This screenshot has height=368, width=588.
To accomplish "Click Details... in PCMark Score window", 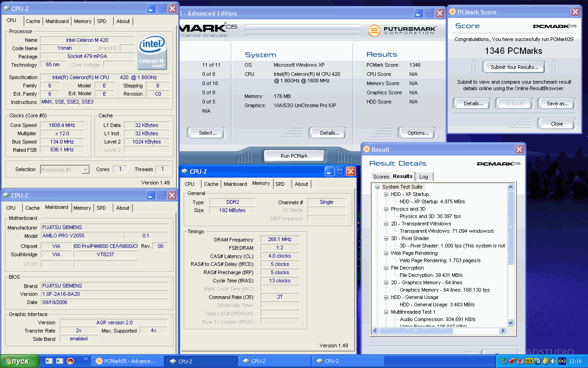I will pos(473,103).
